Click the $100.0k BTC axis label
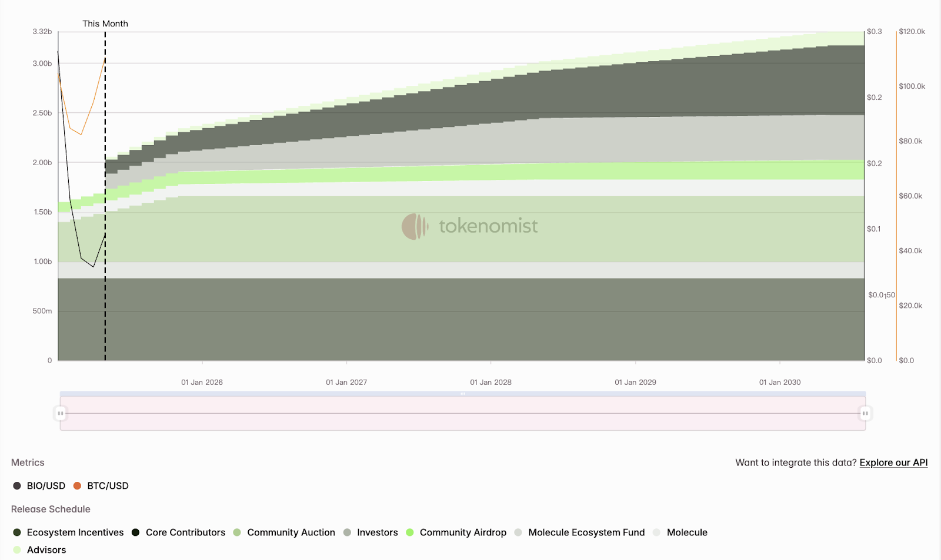The height and width of the screenshot is (560, 941). (912, 86)
